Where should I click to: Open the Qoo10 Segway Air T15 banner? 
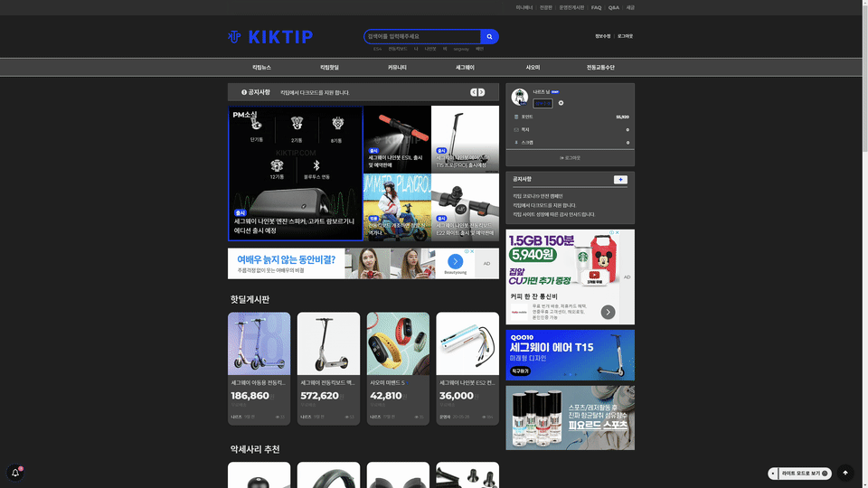pyautogui.click(x=571, y=355)
